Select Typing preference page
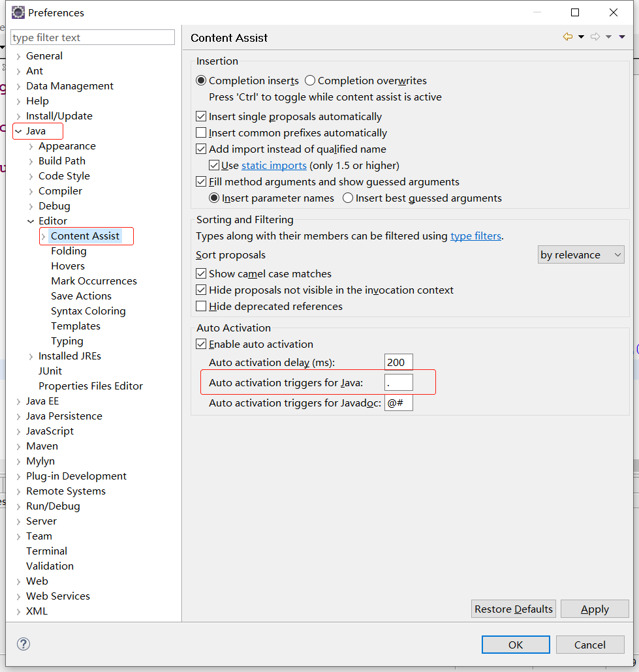639x672 pixels. click(67, 341)
